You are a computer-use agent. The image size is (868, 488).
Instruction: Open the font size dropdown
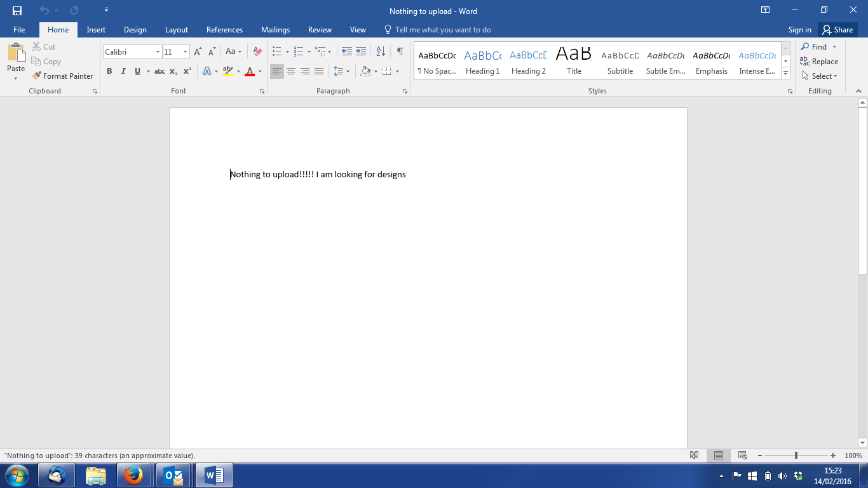point(185,51)
